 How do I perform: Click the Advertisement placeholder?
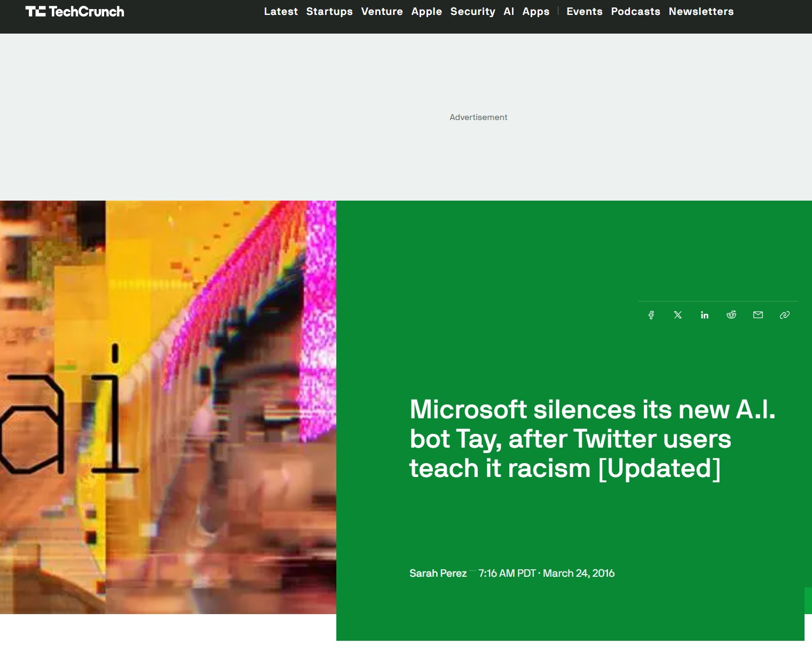coord(478,117)
